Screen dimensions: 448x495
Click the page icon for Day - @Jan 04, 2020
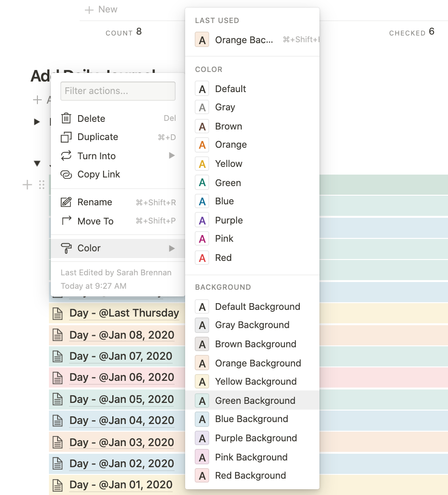pos(58,421)
